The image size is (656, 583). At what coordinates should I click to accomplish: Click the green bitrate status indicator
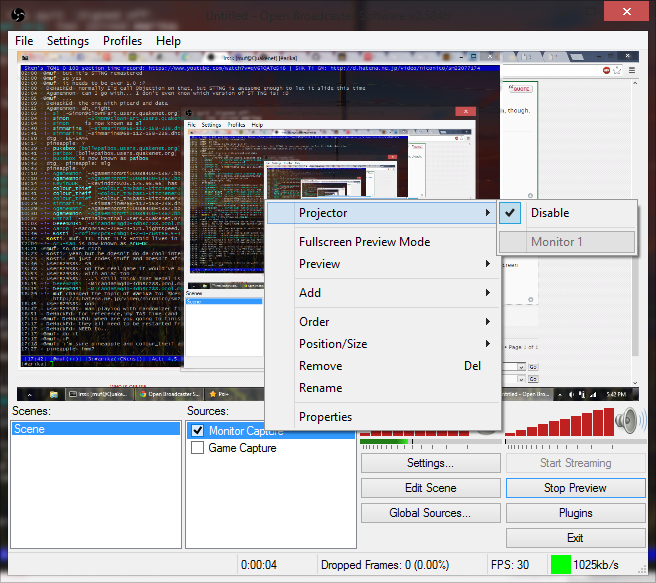561,565
